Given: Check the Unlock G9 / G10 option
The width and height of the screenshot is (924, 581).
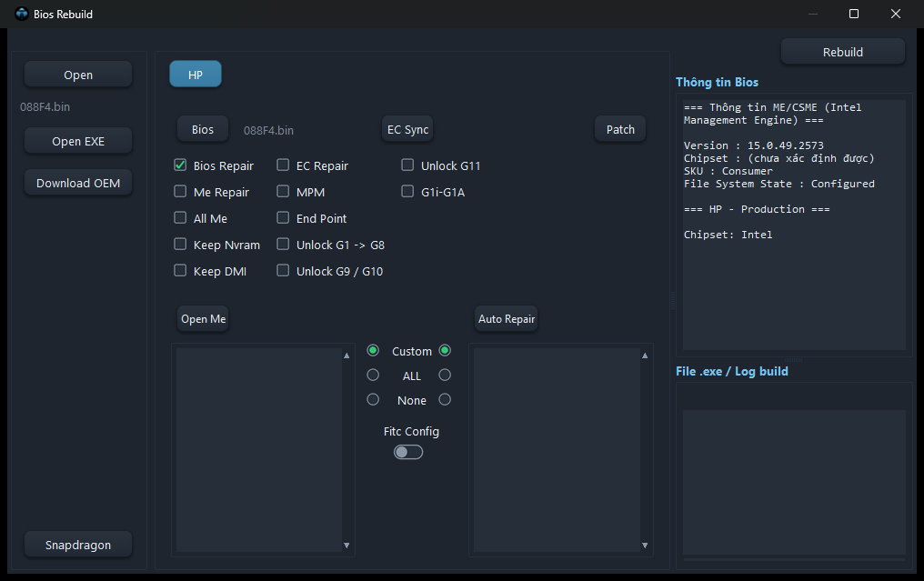Looking at the screenshot, I should click(x=283, y=270).
